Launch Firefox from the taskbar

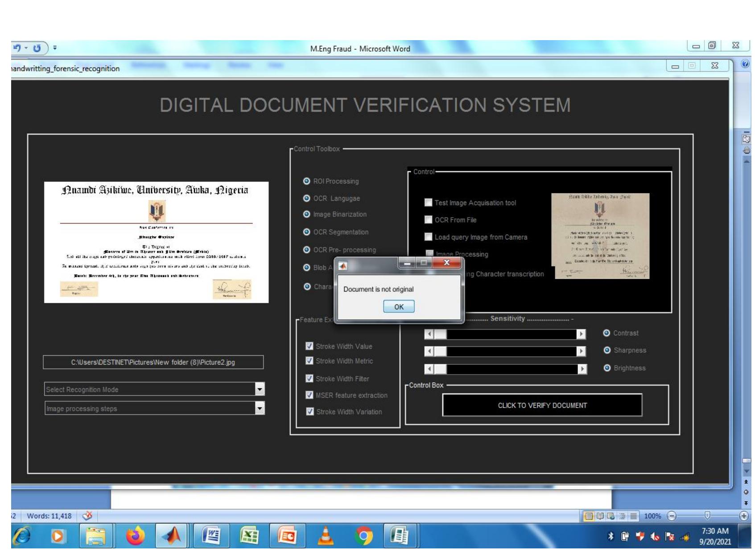coord(136,536)
